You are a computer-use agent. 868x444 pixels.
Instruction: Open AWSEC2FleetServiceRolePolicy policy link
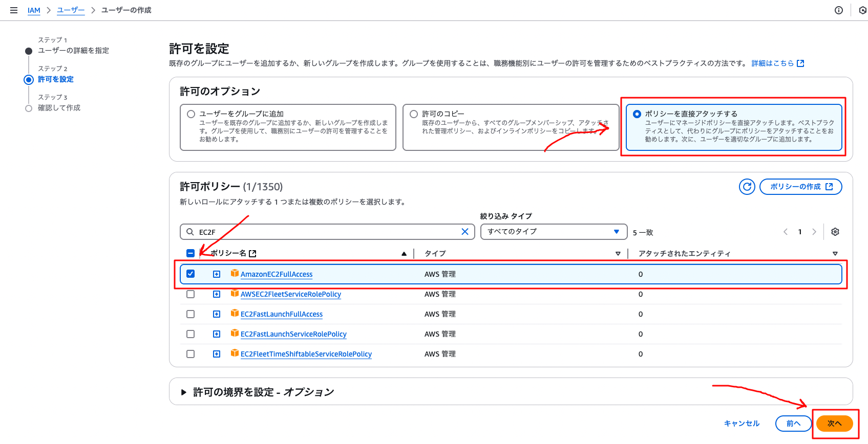(x=291, y=294)
